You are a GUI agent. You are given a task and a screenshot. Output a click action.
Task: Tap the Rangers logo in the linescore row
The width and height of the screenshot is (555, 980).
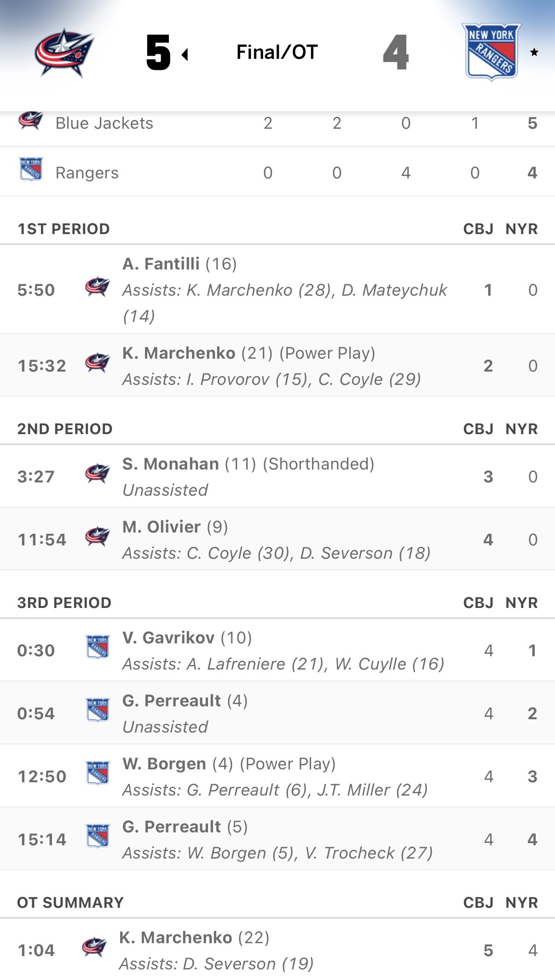click(x=31, y=169)
